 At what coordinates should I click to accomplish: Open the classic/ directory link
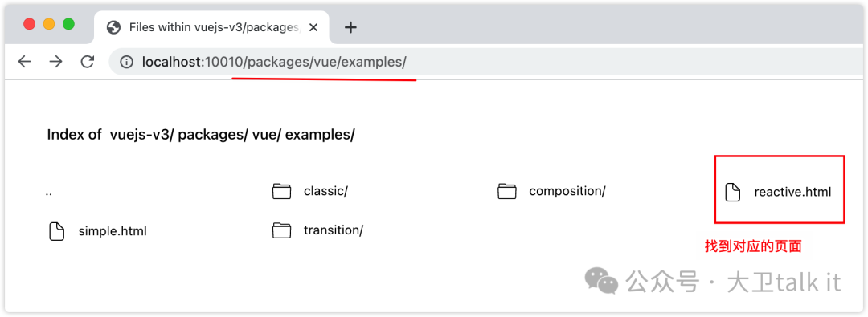325,192
